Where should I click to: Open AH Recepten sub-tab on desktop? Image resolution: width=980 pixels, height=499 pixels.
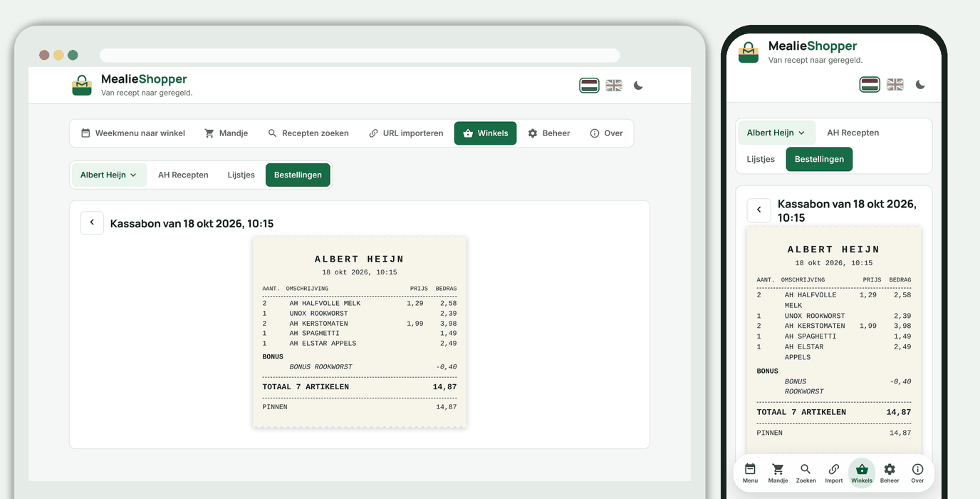click(x=183, y=175)
